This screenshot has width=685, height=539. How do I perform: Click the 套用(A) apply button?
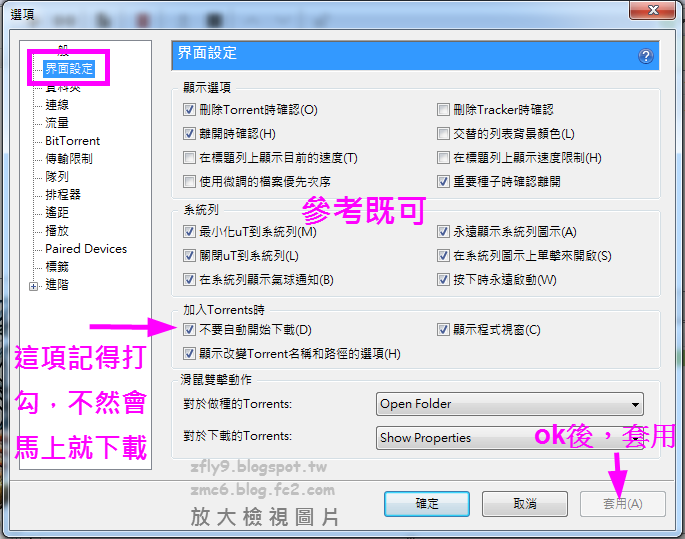coord(623,504)
